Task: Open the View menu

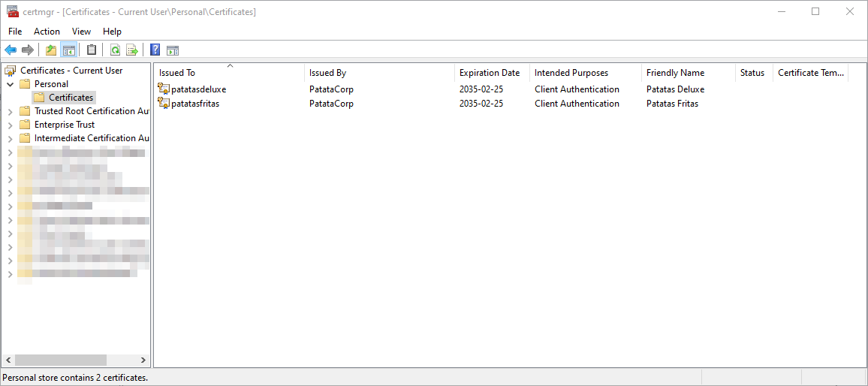Action: coord(81,32)
